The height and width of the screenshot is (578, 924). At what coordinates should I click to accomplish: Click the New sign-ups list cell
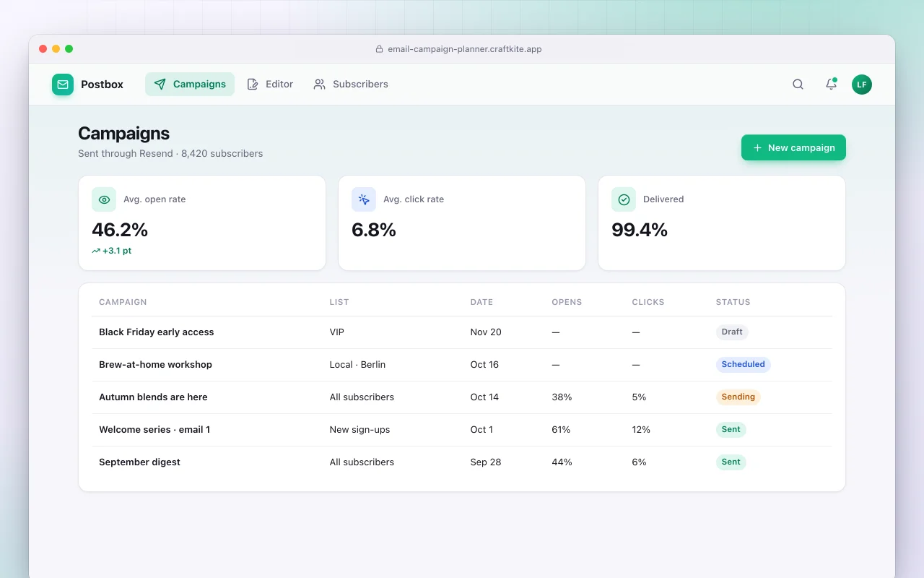[359, 430]
